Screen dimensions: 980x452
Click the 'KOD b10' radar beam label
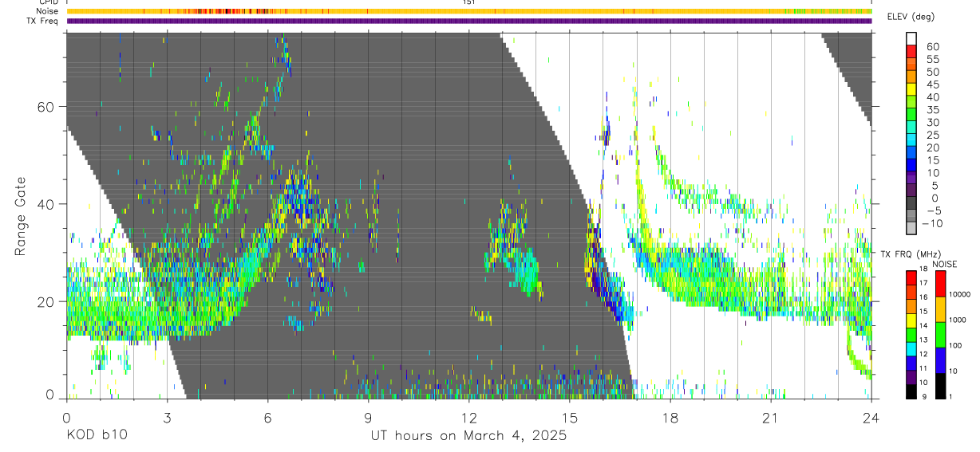click(96, 436)
